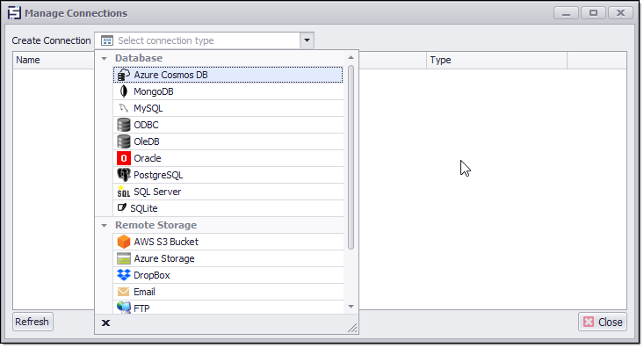The image size is (644, 348).
Task: Open the connection type dropdown arrow
Action: click(x=307, y=40)
